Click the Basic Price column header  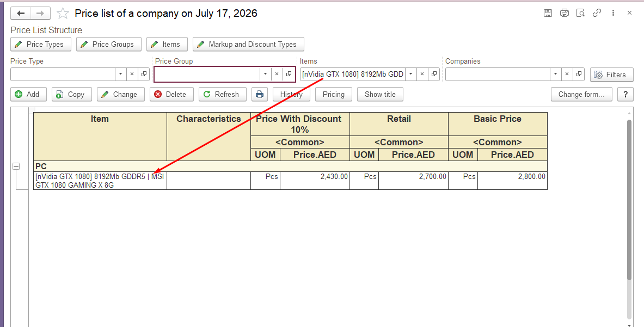pos(498,124)
